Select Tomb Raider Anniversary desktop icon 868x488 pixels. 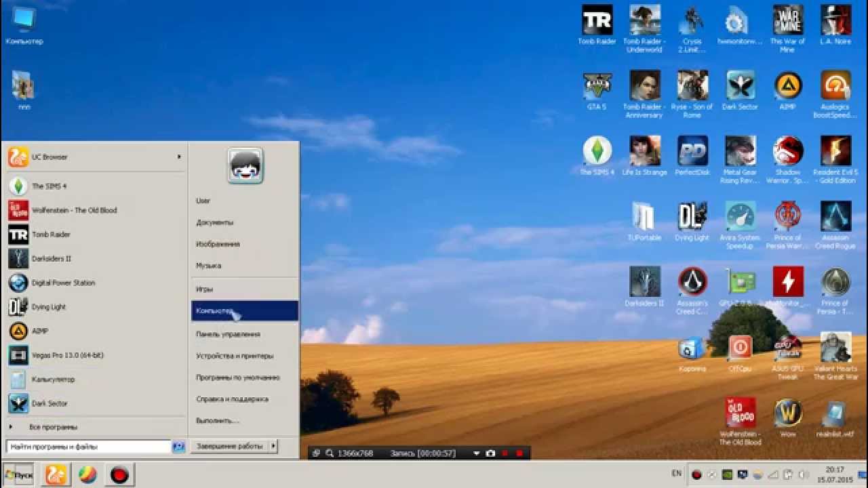[645, 94]
